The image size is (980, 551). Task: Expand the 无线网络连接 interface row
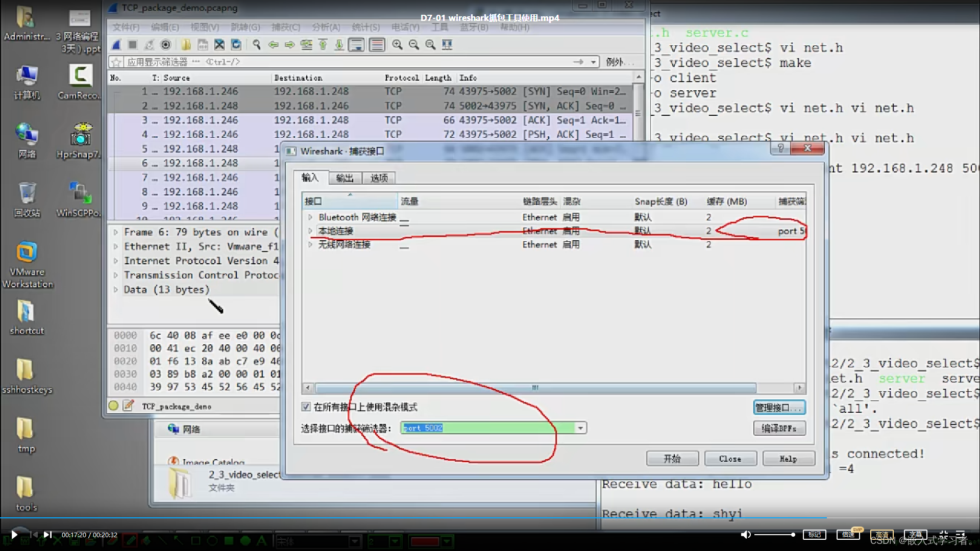pos(310,244)
